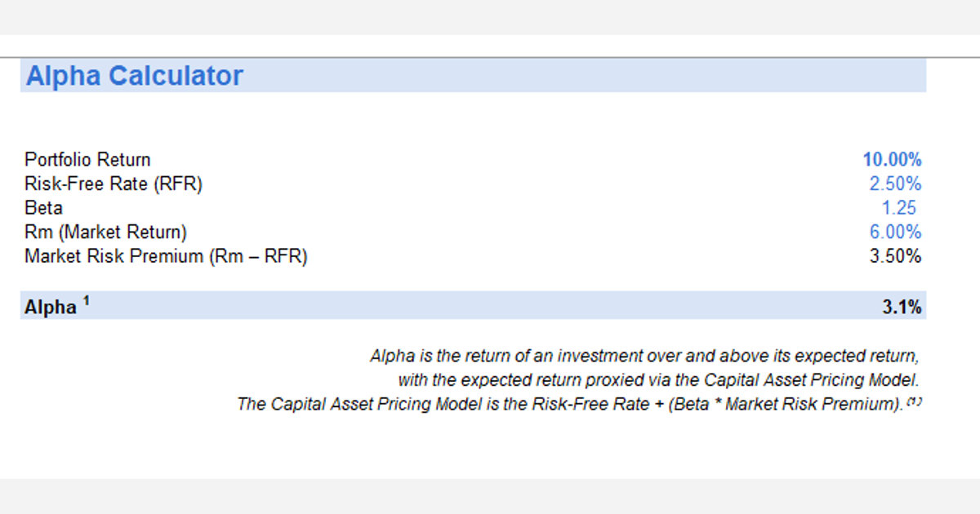The image size is (980, 514).
Task: Edit the 10.00% Portfolio Return value
Action: 892,160
